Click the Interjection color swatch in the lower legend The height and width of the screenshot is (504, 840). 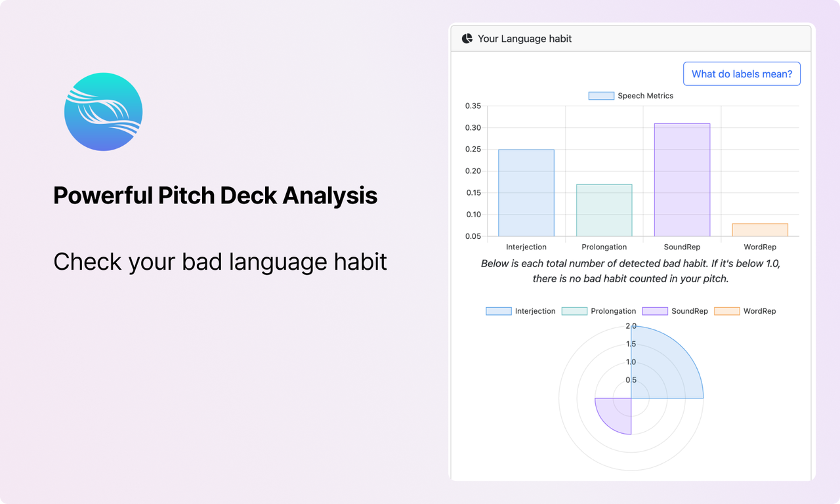click(499, 311)
